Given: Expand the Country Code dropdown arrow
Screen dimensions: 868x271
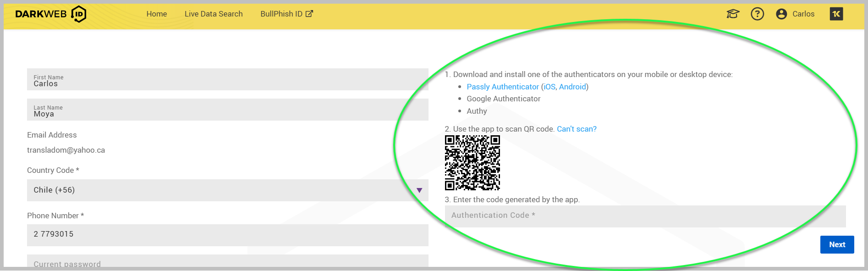Looking at the screenshot, I should click(x=419, y=190).
